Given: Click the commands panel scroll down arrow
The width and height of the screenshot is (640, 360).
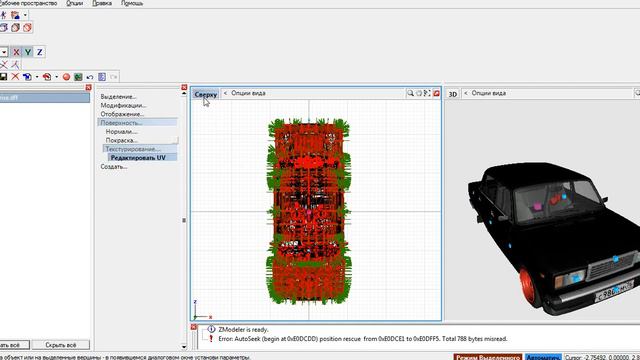Looking at the screenshot, I should point(184,347).
